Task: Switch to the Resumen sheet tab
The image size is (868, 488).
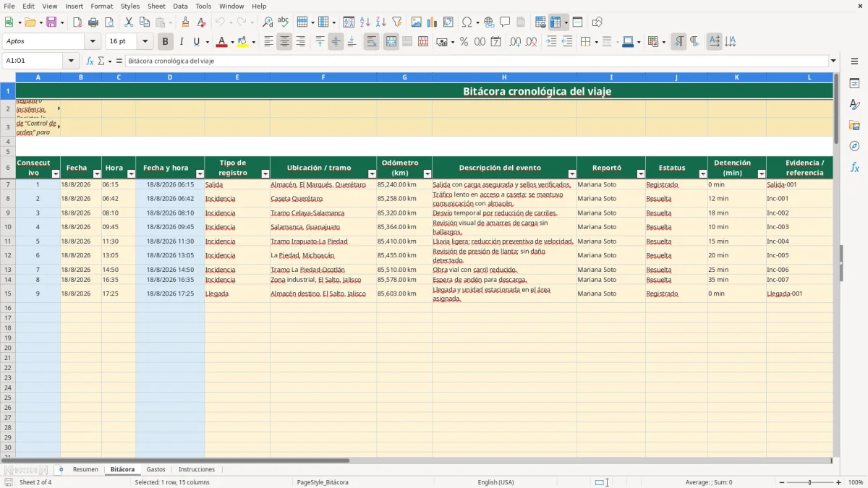Action: (85, 469)
